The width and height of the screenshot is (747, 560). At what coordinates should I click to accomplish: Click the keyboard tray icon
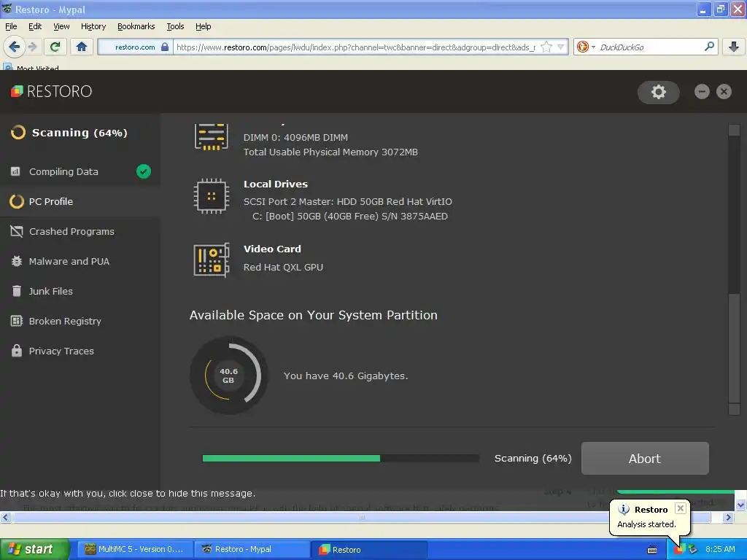[652, 550]
